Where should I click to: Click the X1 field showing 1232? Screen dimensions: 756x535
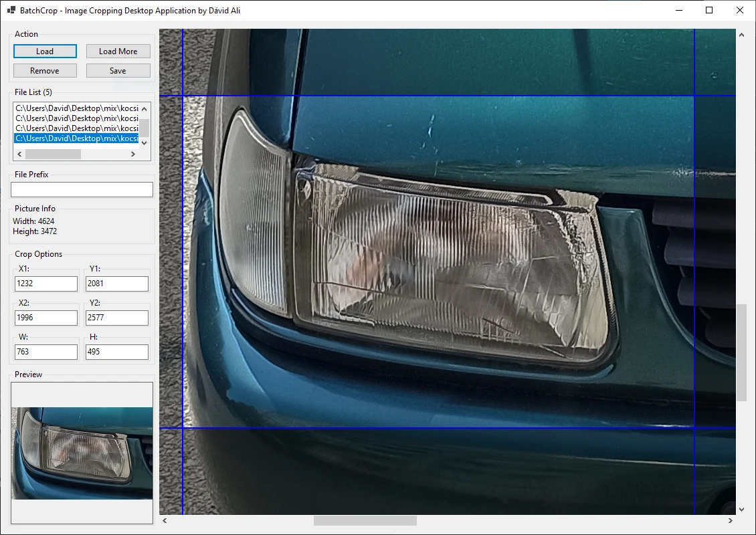[x=46, y=284]
